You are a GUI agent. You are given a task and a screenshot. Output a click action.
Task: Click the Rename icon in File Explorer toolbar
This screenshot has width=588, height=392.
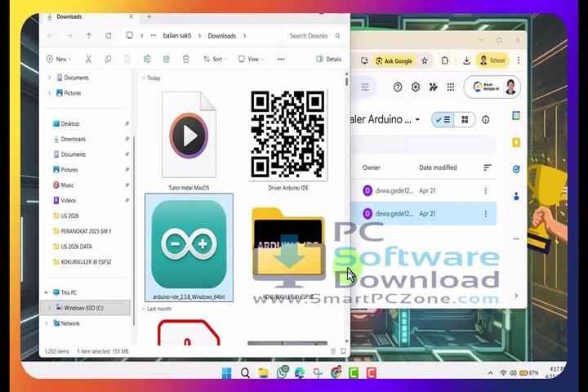[x=147, y=59]
